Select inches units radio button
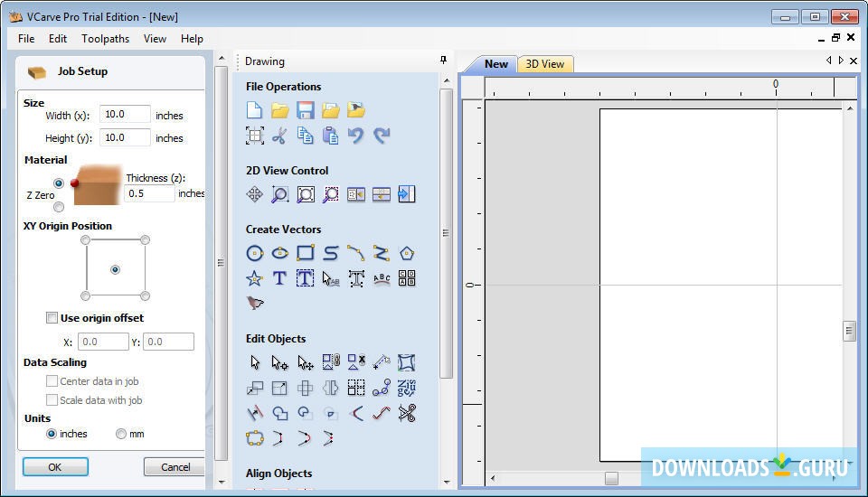 52,434
